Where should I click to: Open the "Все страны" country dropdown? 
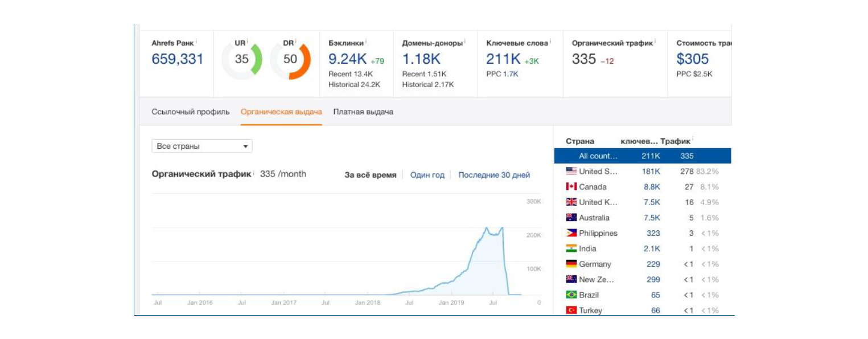tap(201, 146)
